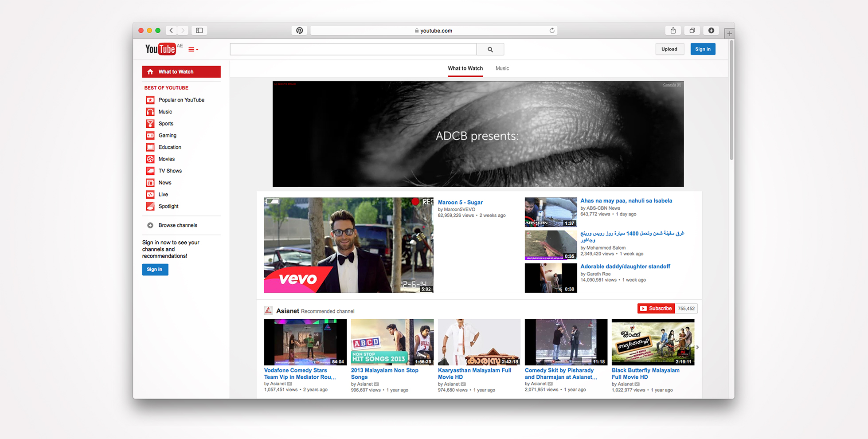Open the Asianet channel name link
The image size is (868, 439).
pyautogui.click(x=288, y=311)
